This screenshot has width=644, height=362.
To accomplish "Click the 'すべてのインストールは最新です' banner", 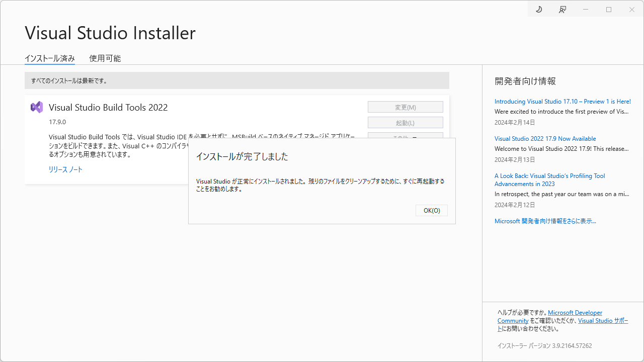I will tap(236, 80).
